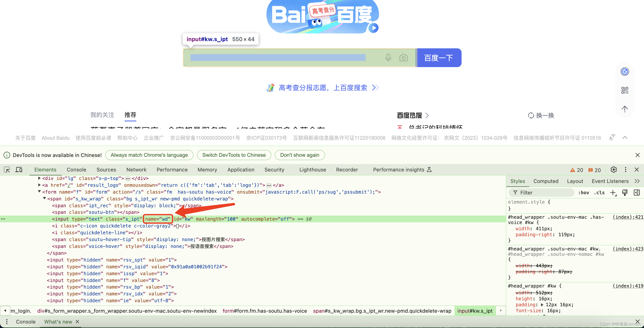This screenshot has width=644, height=328.
Task: Collapse the form name="f" node
Action: point(39,192)
